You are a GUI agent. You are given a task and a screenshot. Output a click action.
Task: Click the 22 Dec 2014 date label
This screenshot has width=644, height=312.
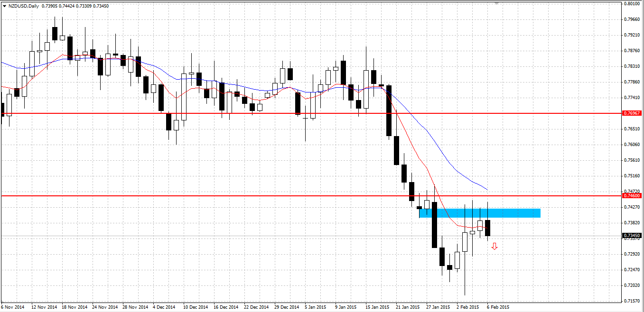256,307
